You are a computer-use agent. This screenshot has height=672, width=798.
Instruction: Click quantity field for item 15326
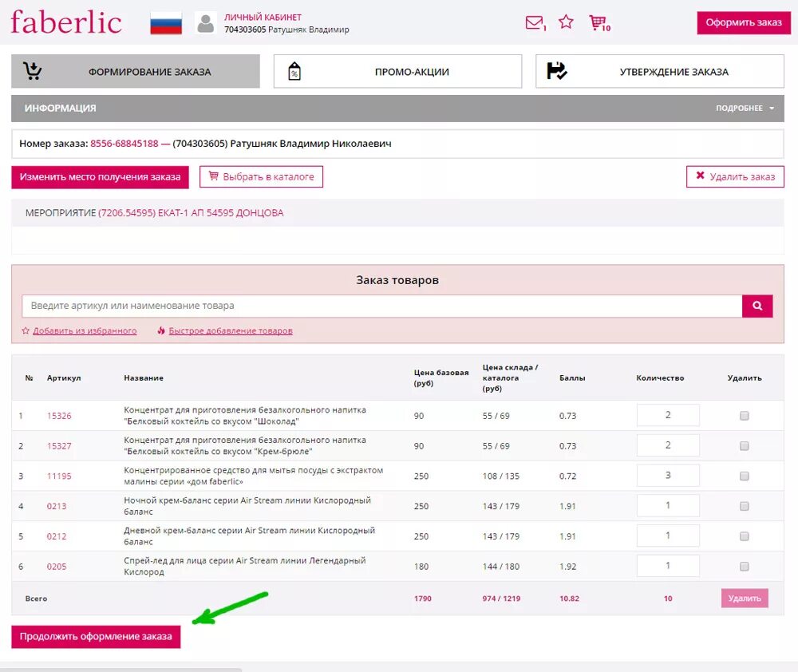[x=668, y=415]
